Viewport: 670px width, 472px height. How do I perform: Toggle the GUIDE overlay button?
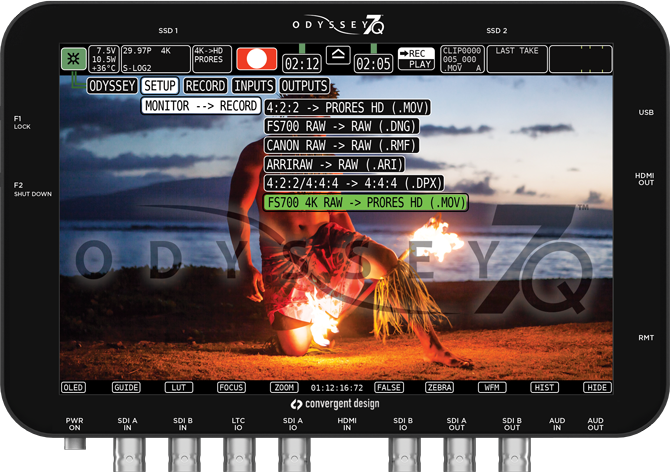(x=126, y=387)
